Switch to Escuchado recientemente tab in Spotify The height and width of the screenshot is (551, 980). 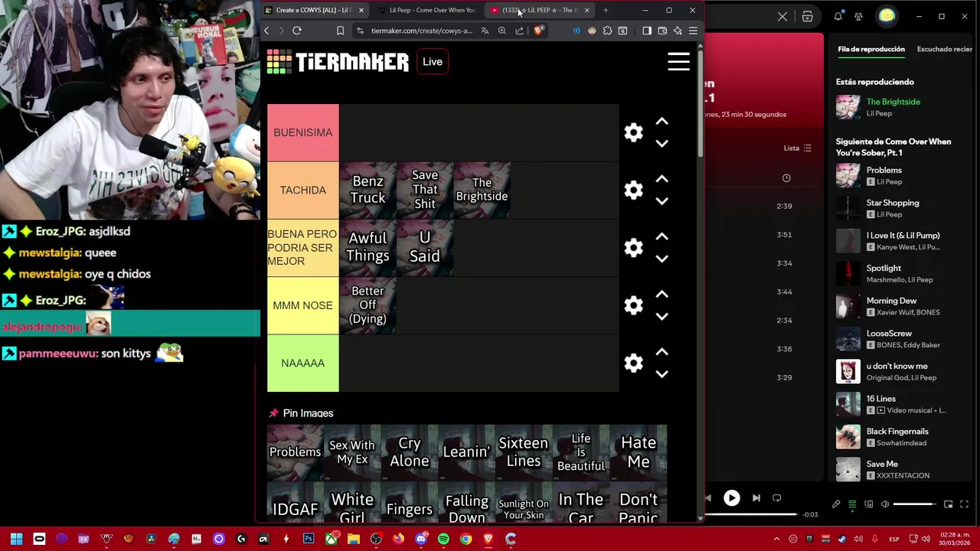click(945, 49)
